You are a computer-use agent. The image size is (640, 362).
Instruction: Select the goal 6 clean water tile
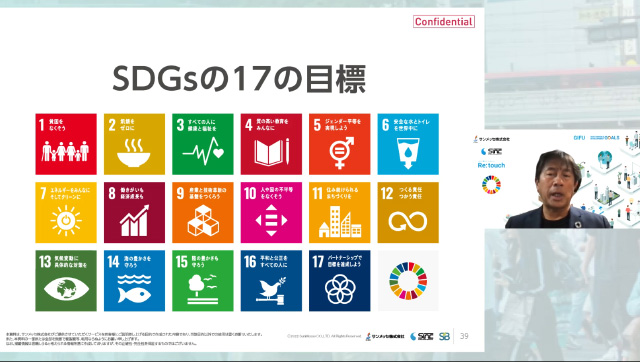click(x=408, y=144)
